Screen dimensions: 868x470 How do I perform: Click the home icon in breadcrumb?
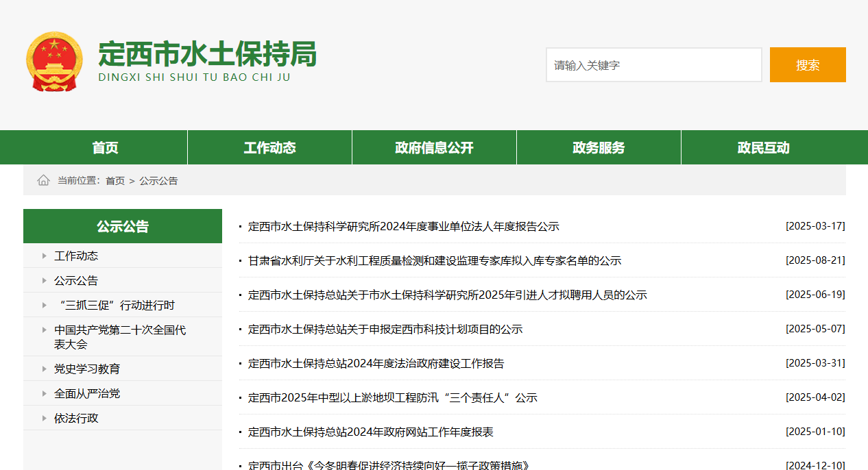(x=43, y=180)
